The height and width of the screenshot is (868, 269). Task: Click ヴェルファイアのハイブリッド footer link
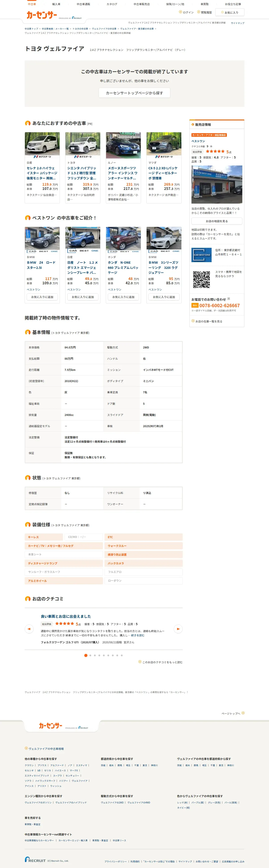coord(71,802)
